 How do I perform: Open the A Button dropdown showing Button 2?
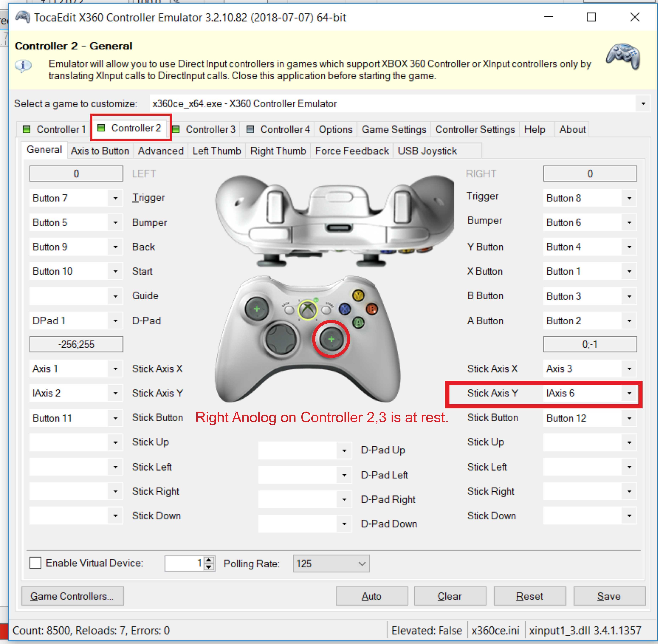[629, 321]
